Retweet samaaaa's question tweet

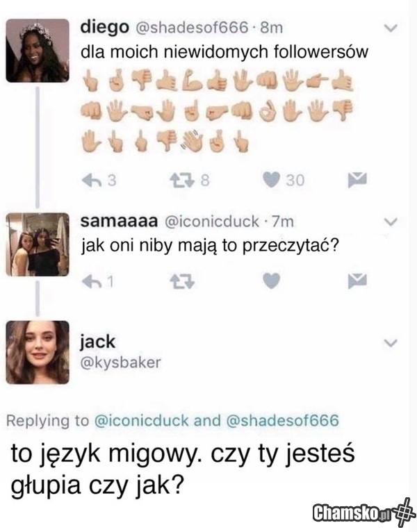pos(182,281)
